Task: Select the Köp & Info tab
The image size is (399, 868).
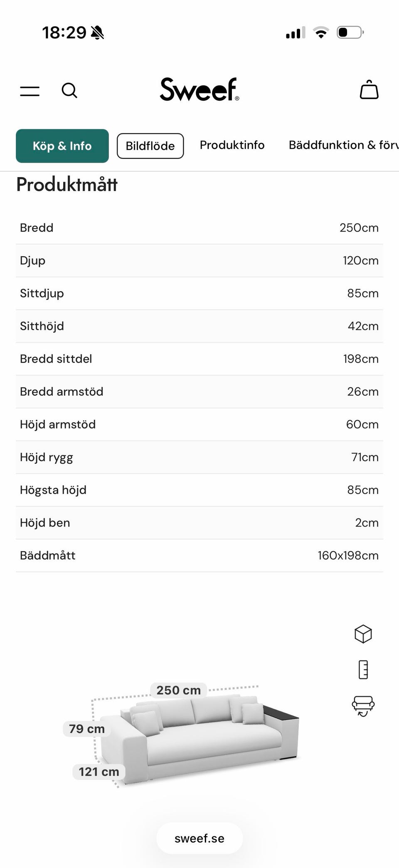Action: 62,146
